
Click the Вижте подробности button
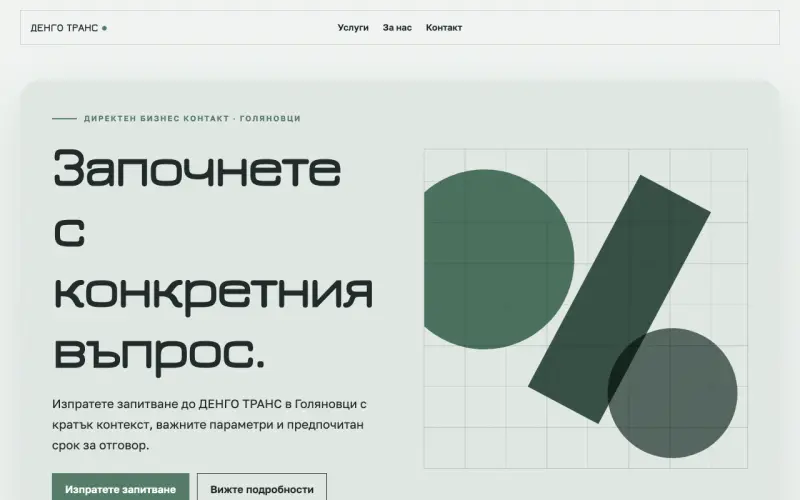point(262,489)
